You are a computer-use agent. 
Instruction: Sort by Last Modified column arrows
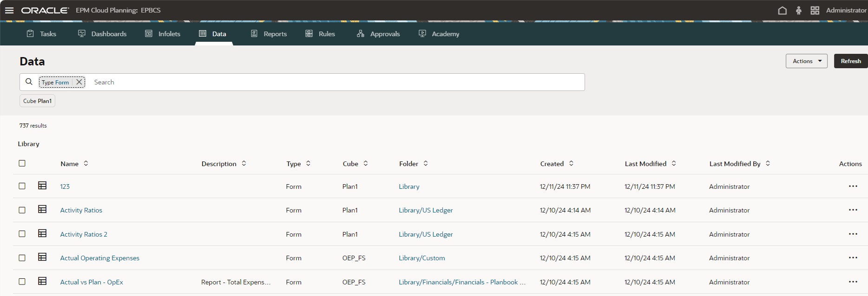pos(674,163)
